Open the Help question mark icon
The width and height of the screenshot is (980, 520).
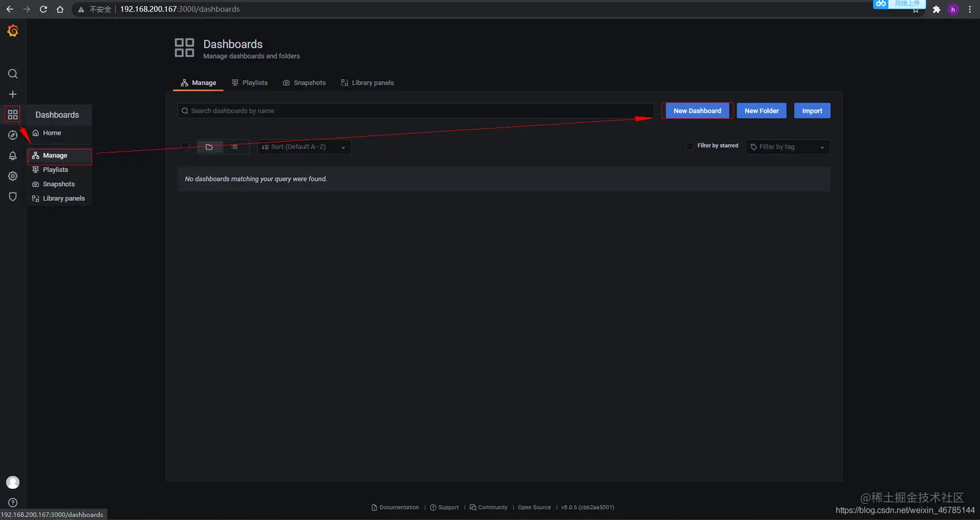click(12, 502)
